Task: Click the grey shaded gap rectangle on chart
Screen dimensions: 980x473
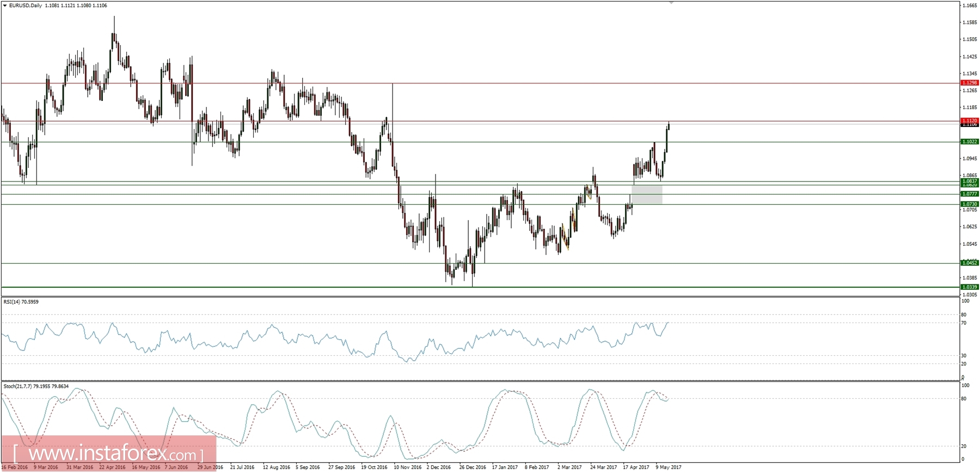Action: pyautogui.click(x=647, y=195)
